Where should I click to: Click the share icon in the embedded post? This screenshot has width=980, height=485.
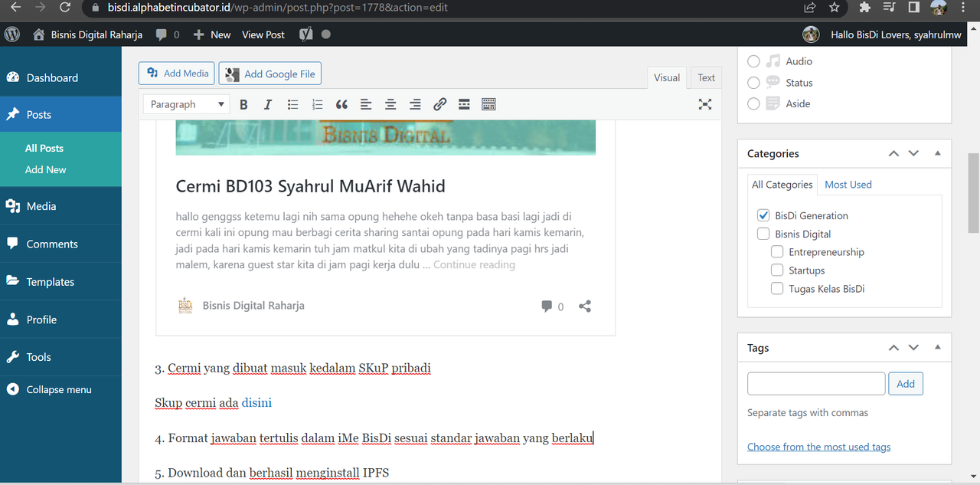pyautogui.click(x=585, y=306)
